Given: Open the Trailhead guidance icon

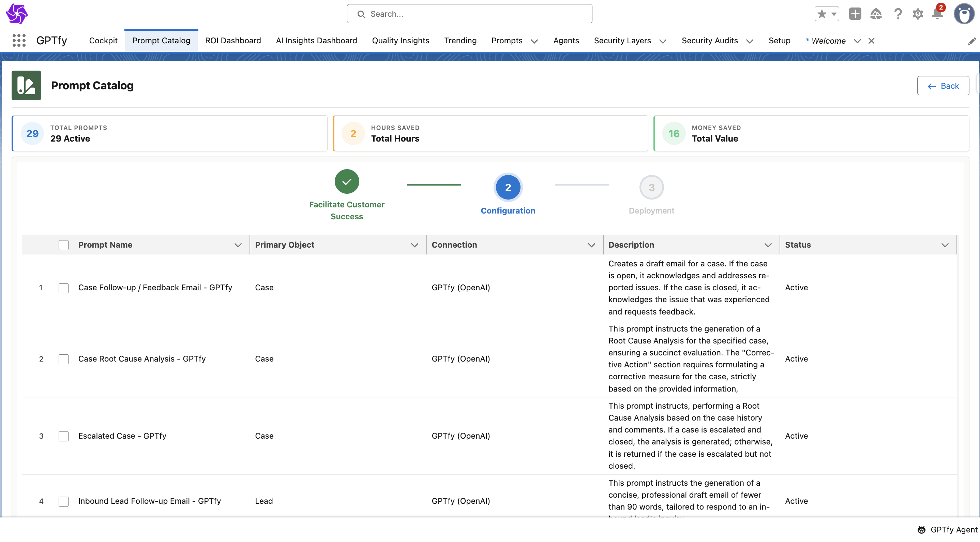Looking at the screenshot, I should tap(876, 14).
